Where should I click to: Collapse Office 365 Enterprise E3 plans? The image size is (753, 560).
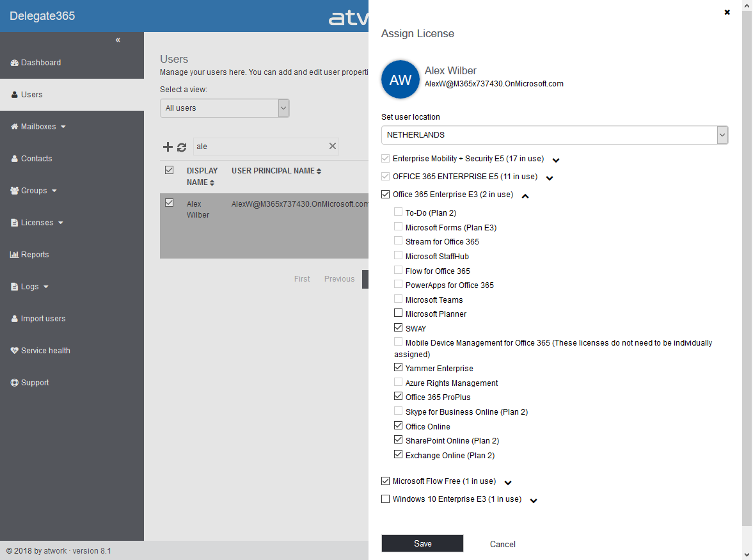coord(525,196)
